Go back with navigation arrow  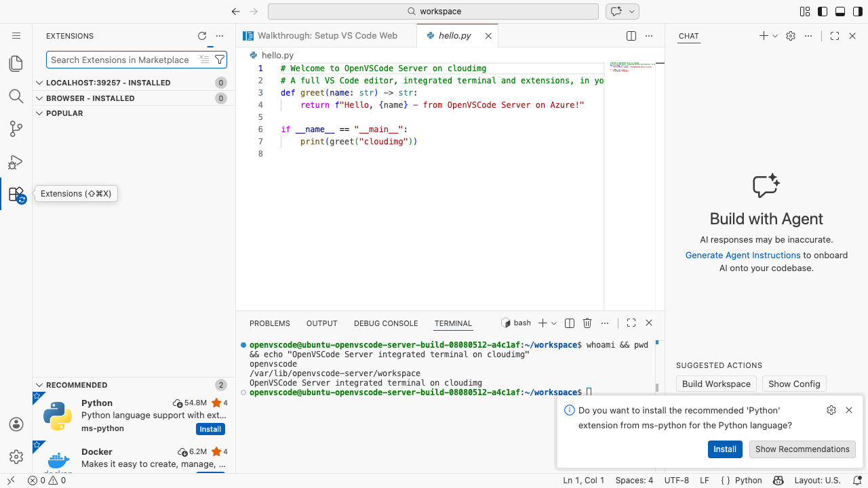pyautogui.click(x=236, y=12)
